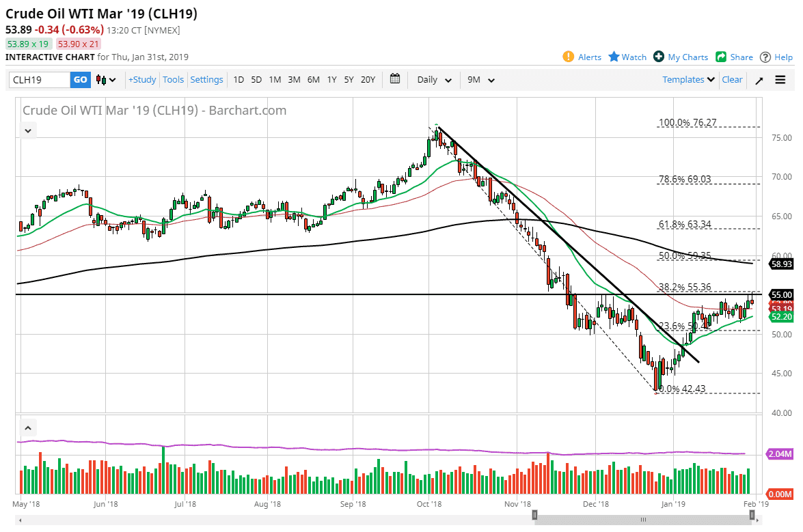This screenshot has width=803, height=532.
Task: Click the calendar date-picker icon
Action: click(395, 79)
